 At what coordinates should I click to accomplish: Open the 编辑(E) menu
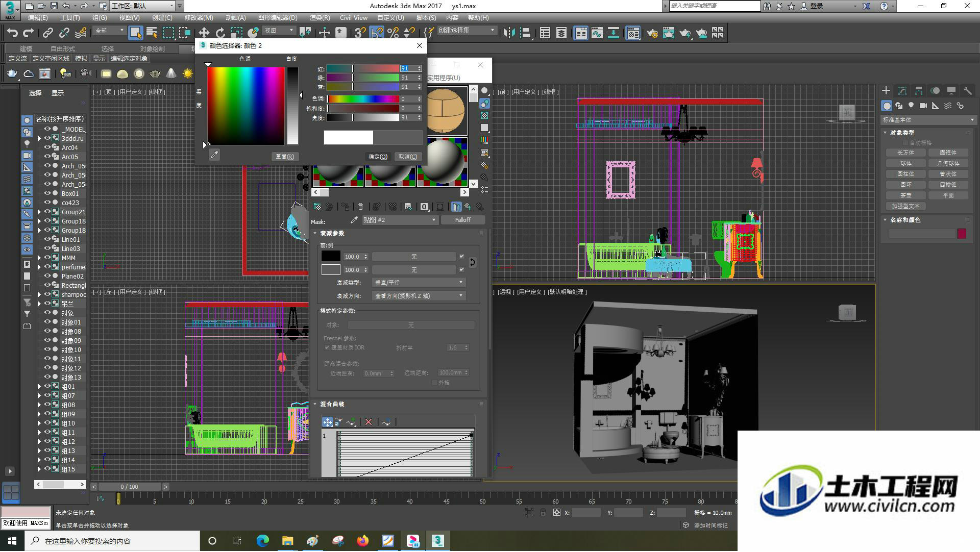click(x=38, y=18)
